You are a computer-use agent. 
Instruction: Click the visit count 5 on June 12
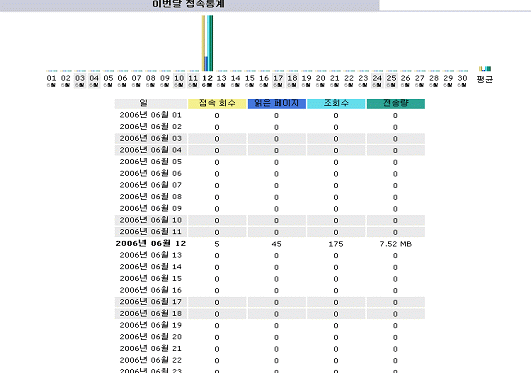click(x=217, y=244)
